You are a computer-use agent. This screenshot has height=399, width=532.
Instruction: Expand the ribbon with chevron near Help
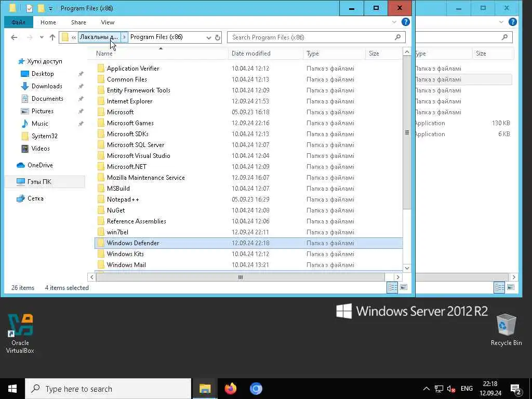[x=394, y=22]
